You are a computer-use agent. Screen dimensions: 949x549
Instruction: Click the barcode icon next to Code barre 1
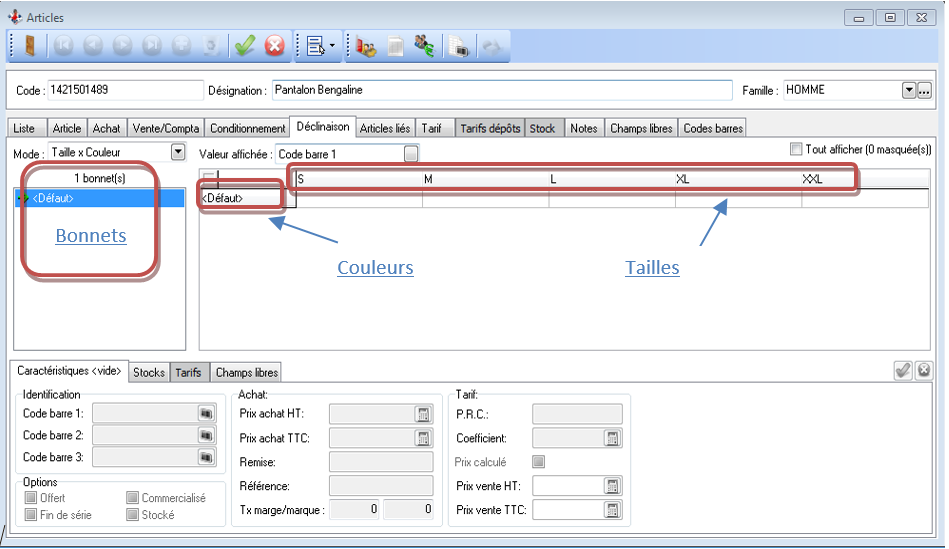pos(206,413)
